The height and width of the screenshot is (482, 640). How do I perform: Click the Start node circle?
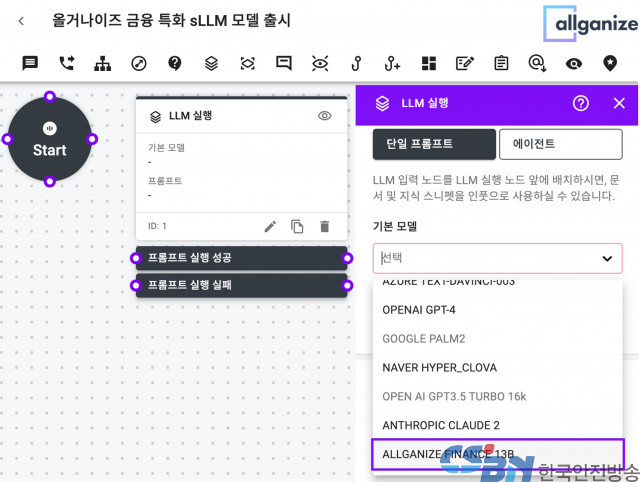click(x=49, y=139)
